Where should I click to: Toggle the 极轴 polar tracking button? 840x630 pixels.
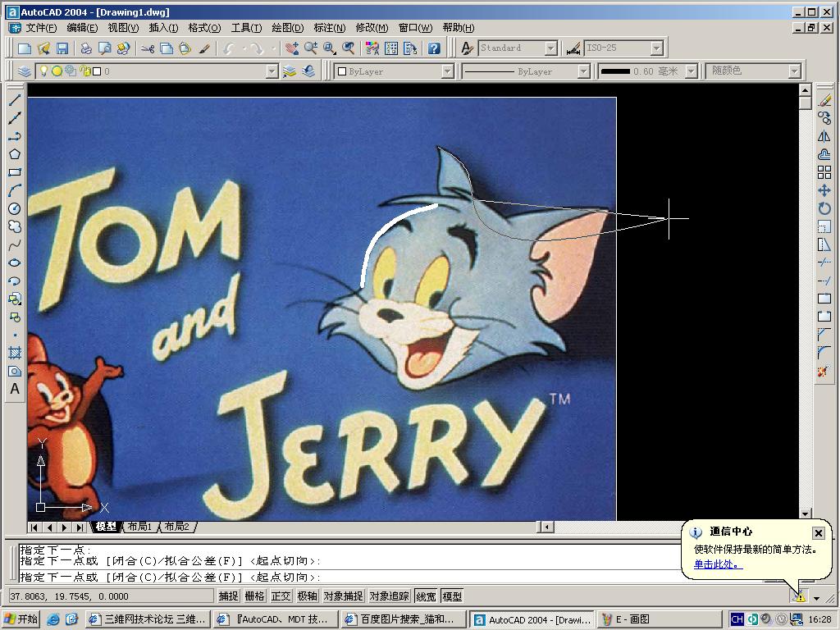coord(307,596)
